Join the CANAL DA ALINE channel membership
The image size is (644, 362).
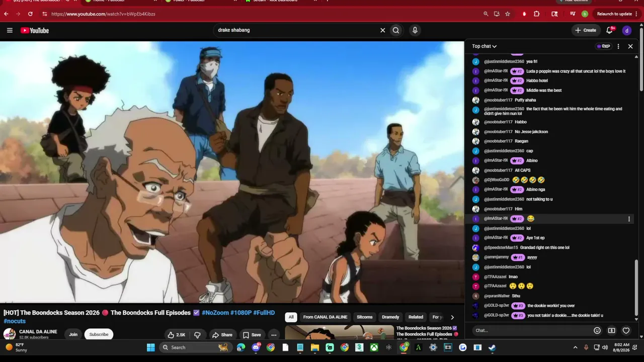pyautogui.click(x=73, y=334)
